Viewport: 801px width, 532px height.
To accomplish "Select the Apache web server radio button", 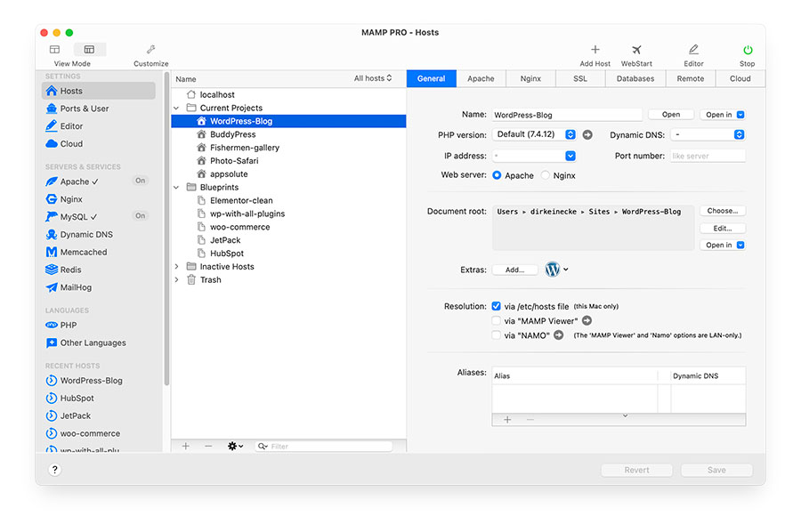I will point(497,175).
